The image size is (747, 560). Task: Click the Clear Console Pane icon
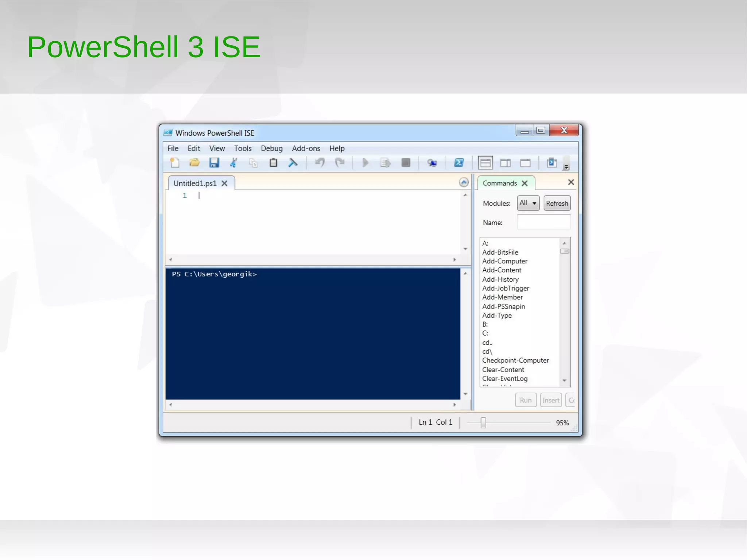pyautogui.click(x=293, y=163)
